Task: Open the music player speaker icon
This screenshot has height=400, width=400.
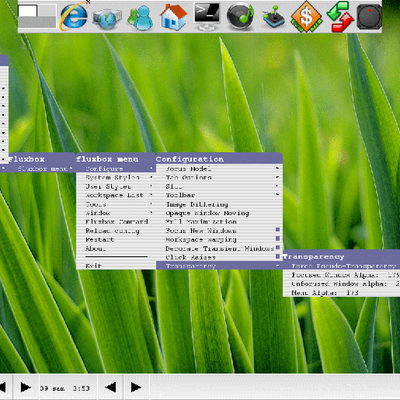Action: coord(240,16)
